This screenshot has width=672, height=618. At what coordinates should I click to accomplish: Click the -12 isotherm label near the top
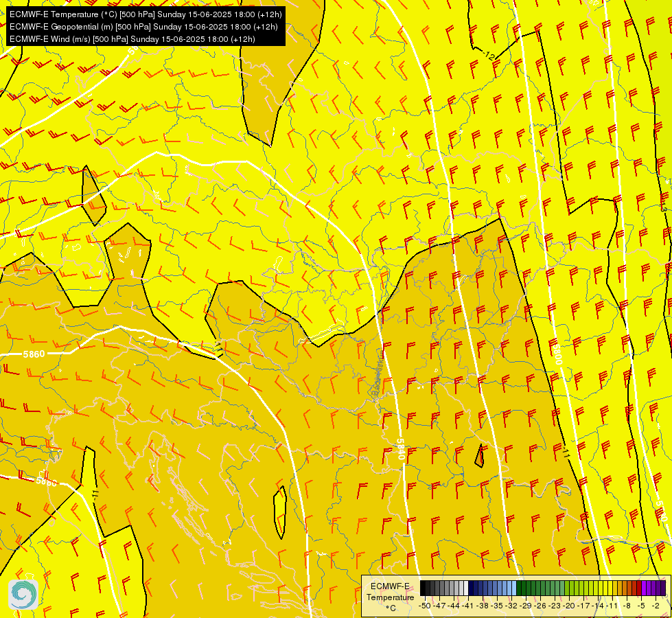click(x=489, y=55)
